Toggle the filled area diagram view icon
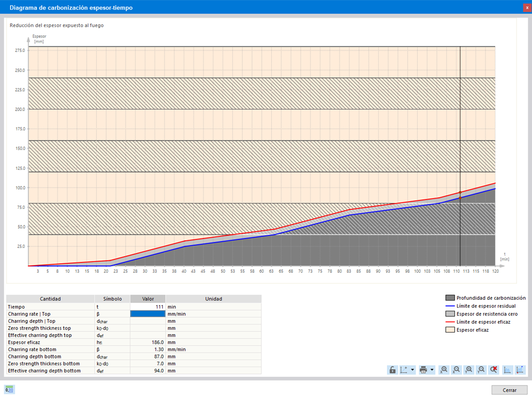Viewport: 532px width, 399px height. [x=507, y=370]
